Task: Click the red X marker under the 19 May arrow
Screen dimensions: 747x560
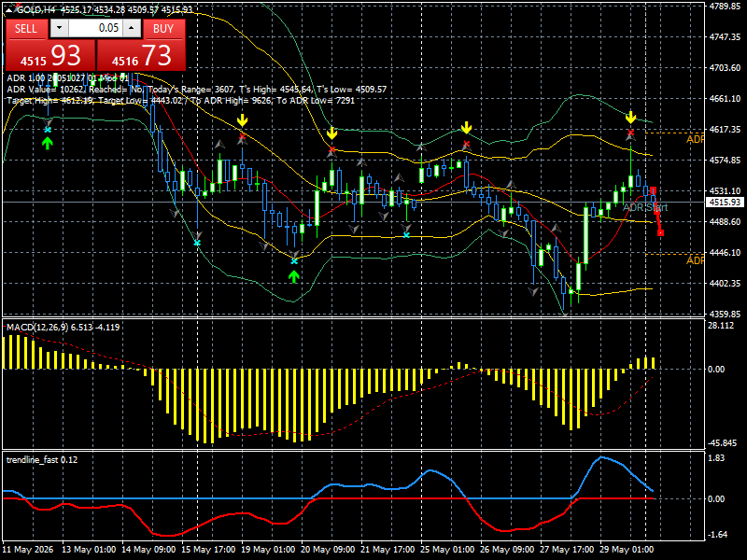Action: (243, 137)
